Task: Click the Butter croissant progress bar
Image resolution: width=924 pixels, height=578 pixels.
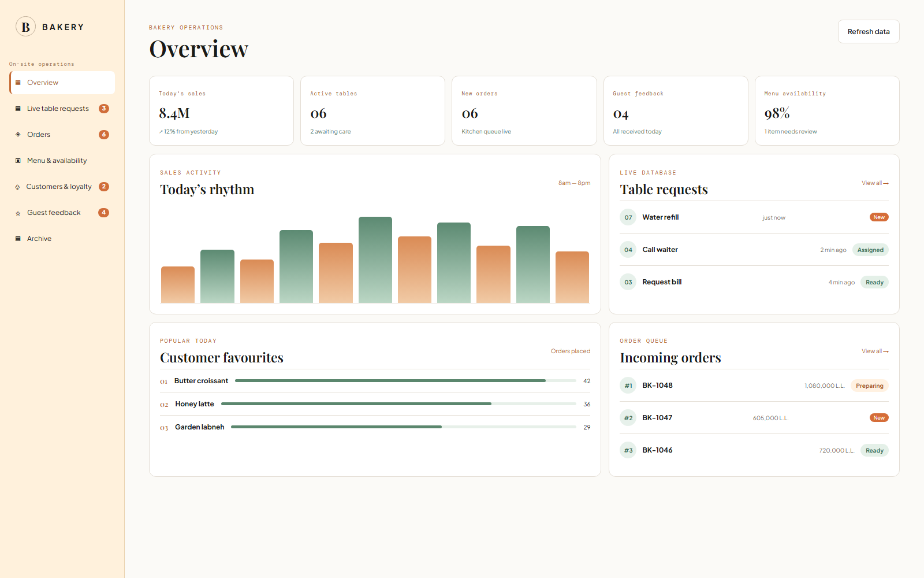Action: (405, 381)
